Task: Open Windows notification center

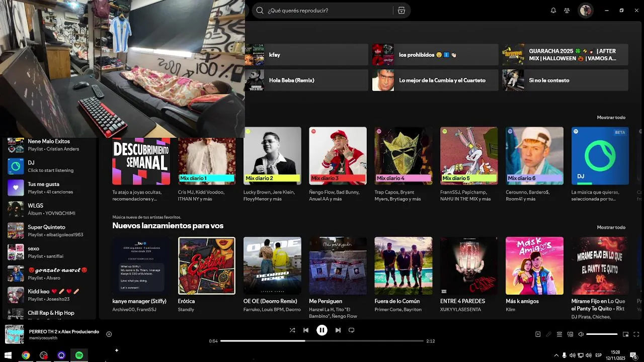Action: (634, 355)
